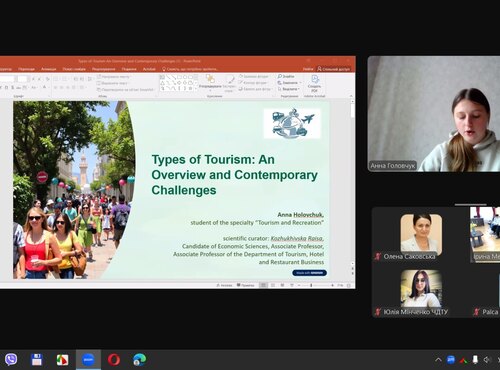
Task: Open the Подання ribbon tab
Action: [129, 69]
